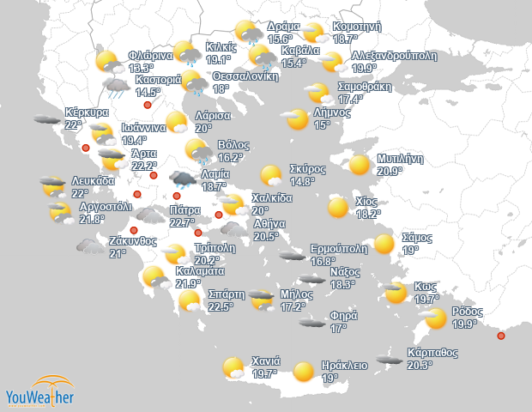Click the Σπάρτη 22.5° label
Image resolution: width=532 pixels, height=412 pixels.
227,300
